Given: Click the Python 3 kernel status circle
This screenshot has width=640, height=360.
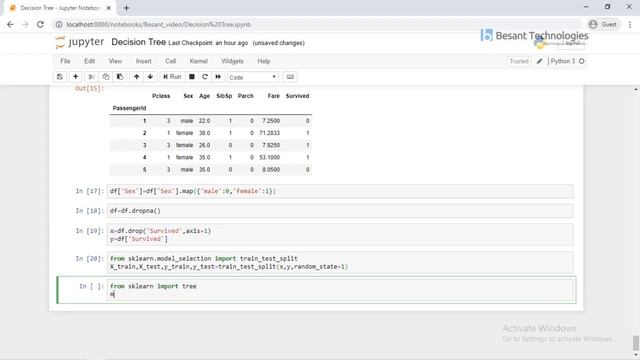Looking at the screenshot, I should click(x=582, y=61).
